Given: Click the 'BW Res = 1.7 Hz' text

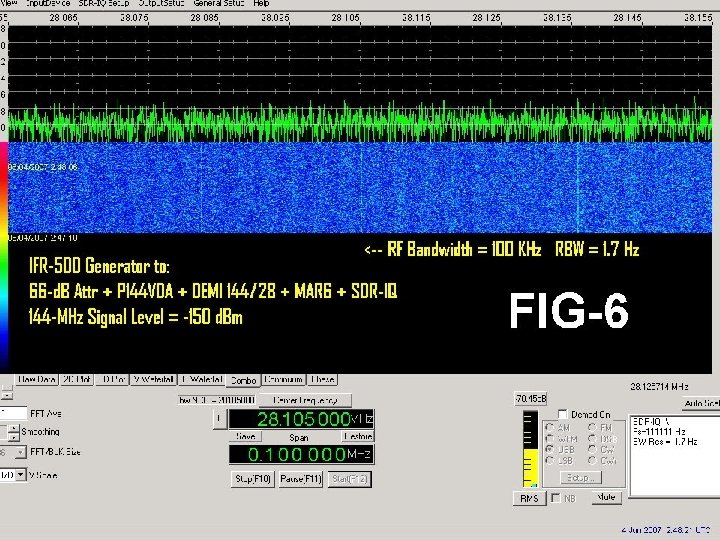Looking at the screenshot, I should [x=665, y=442].
